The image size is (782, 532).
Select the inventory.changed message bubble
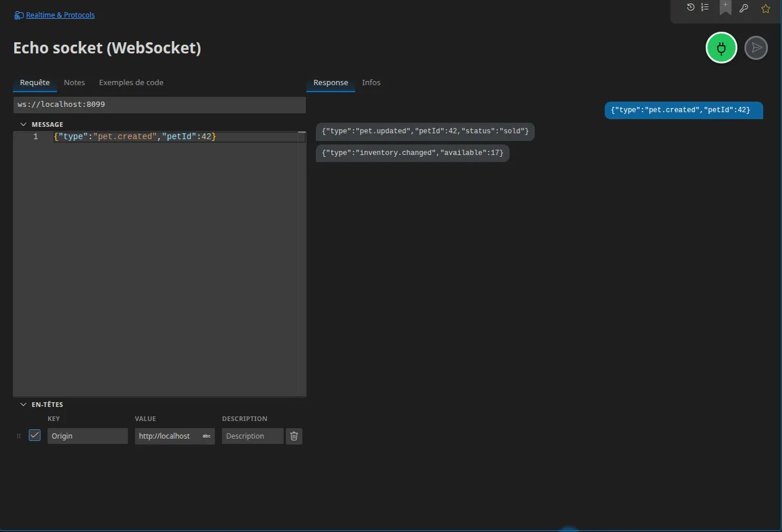(413, 153)
